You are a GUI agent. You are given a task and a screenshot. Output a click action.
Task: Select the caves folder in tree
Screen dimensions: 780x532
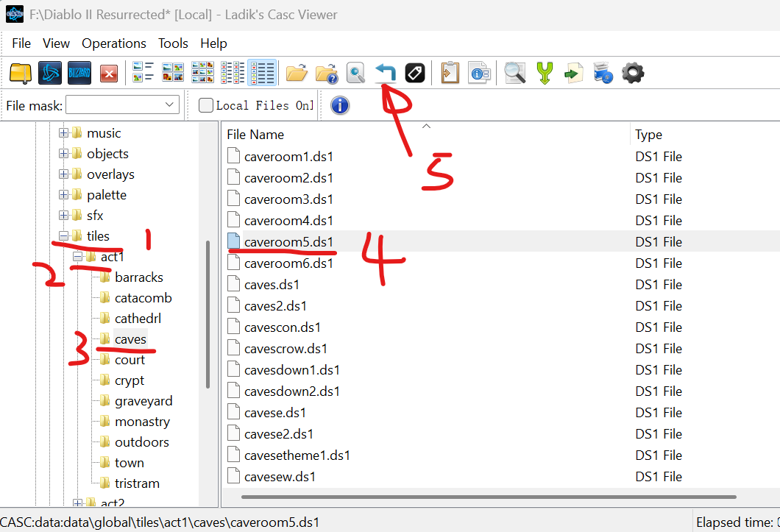(130, 339)
